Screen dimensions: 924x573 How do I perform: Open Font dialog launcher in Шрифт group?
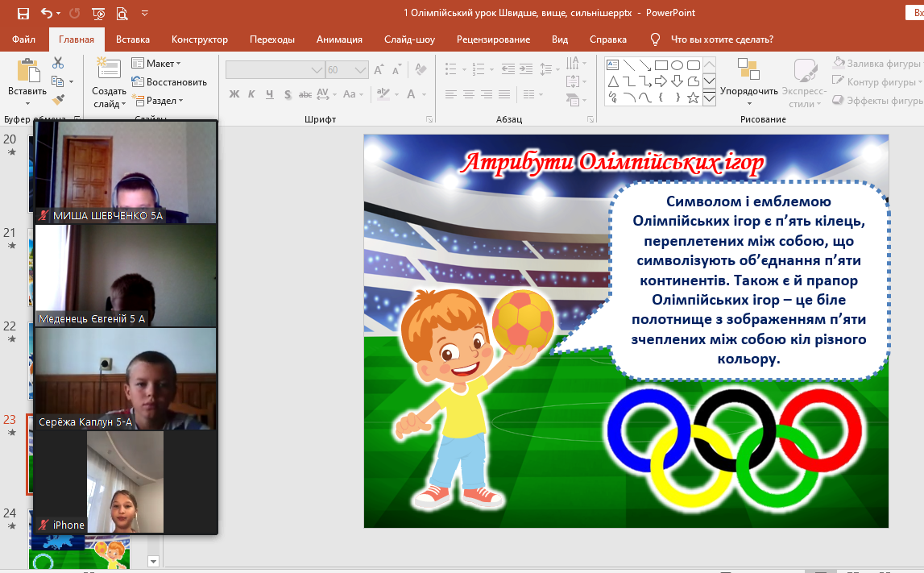tap(429, 119)
